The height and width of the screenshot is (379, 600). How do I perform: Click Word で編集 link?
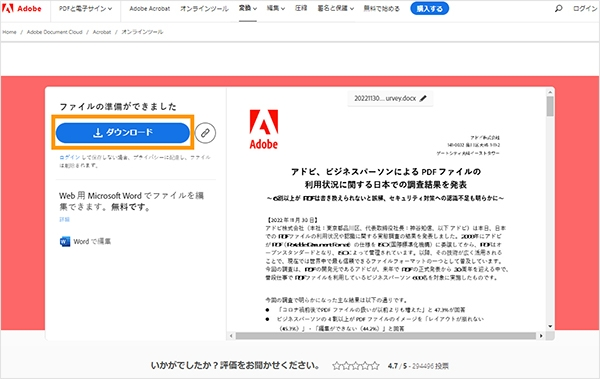pyautogui.click(x=92, y=242)
